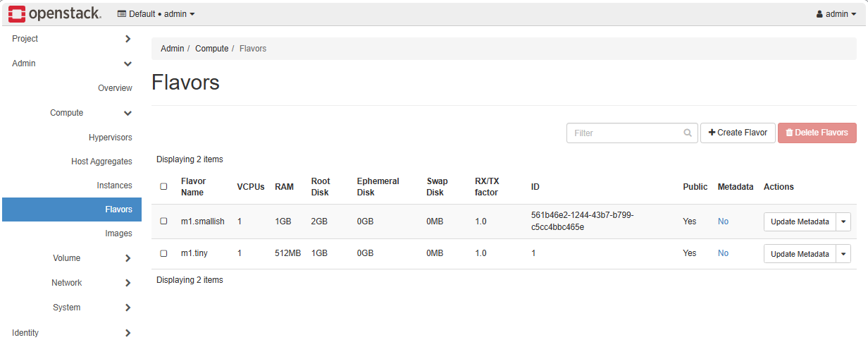Viewport: 868px width, 352px height.
Task: Click Update Metadata for m1.tiny
Action: [x=800, y=254]
